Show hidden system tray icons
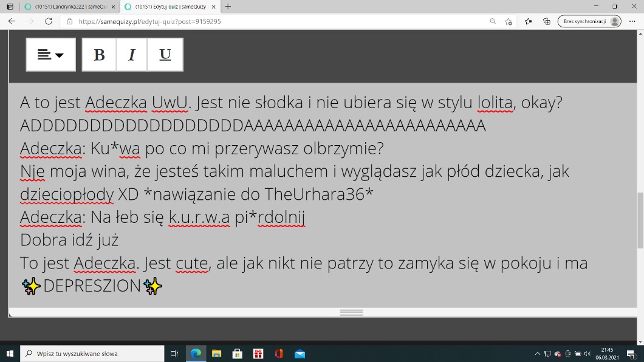Viewport: 644px width, 362px height. (x=537, y=353)
